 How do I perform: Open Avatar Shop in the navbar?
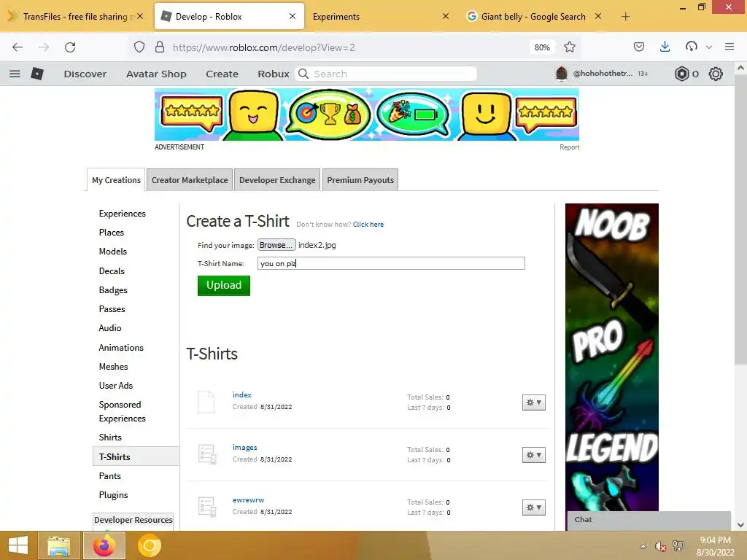tap(156, 74)
